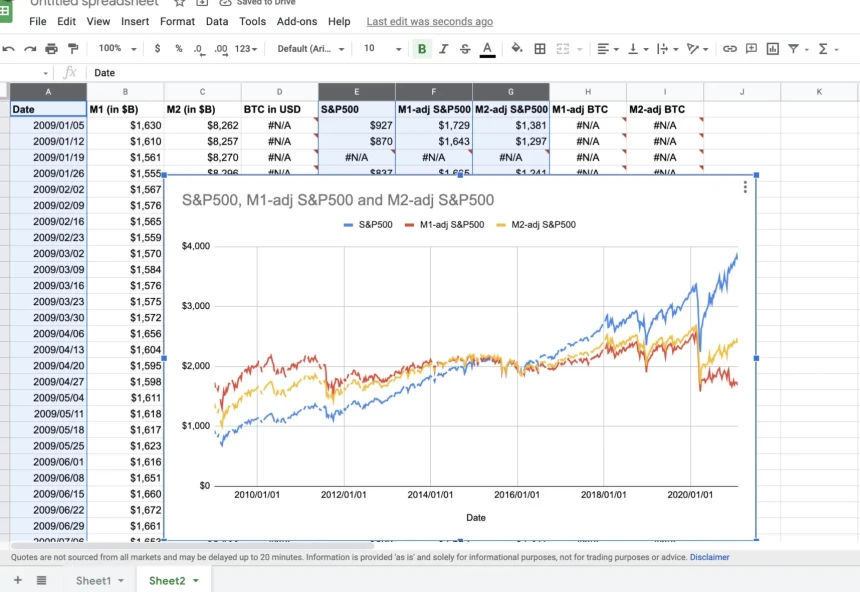The image size is (860, 592).
Task: Open the zoom level dropdown
Action: click(116, 48)
